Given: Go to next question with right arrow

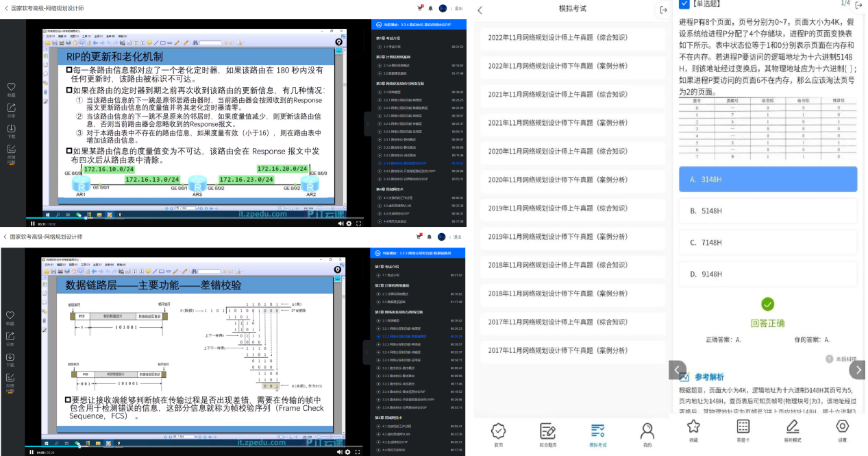Looking at the screenshot, I should [x=857, y=370].
